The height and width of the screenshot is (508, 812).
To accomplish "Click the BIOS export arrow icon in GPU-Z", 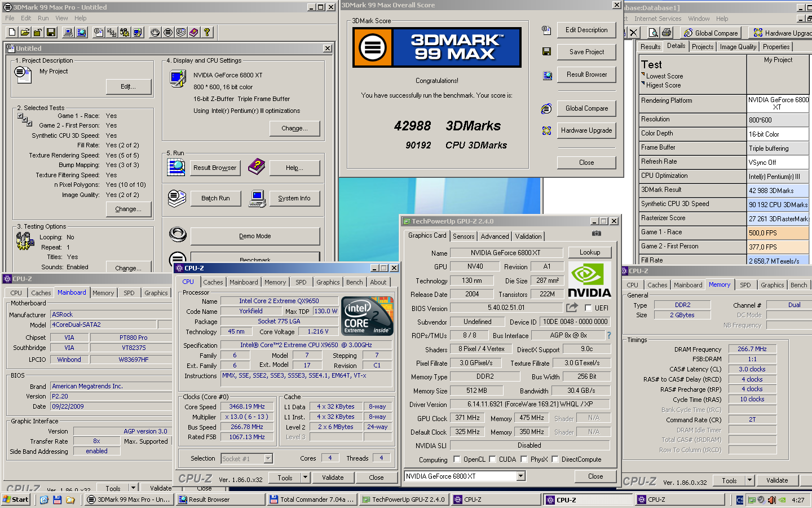I will click(x=572, y=308).
